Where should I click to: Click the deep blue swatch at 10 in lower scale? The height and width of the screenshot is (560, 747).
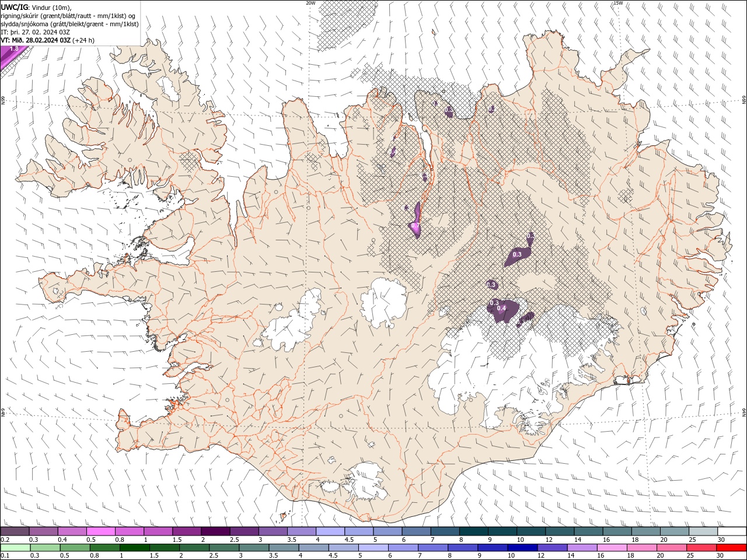522,548
